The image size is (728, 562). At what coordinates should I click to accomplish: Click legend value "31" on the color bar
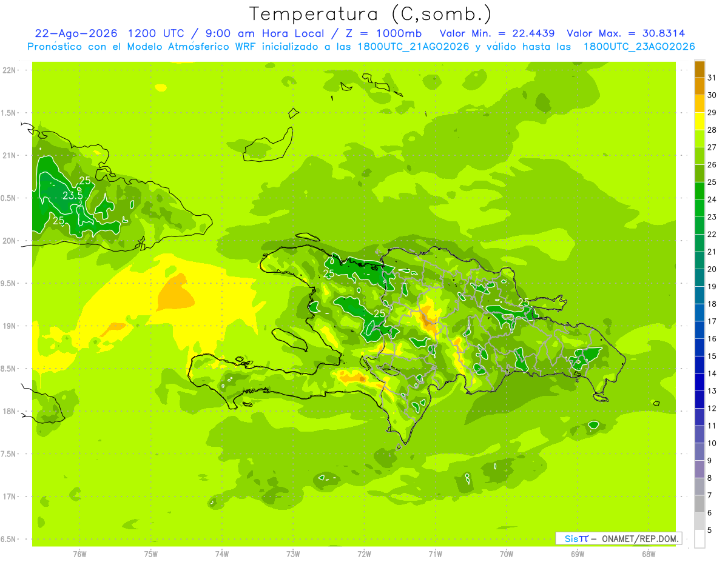[712, 78]
